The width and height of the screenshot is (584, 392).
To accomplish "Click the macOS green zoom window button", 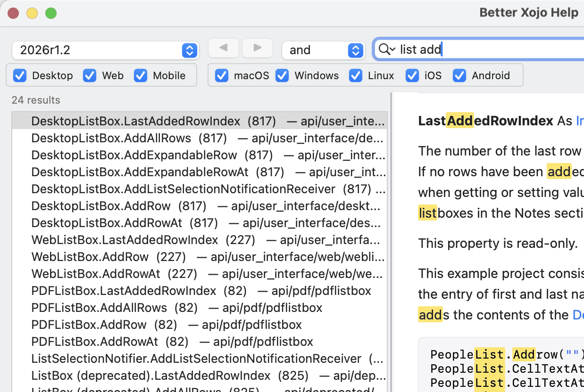I will [x=51, y=13].
